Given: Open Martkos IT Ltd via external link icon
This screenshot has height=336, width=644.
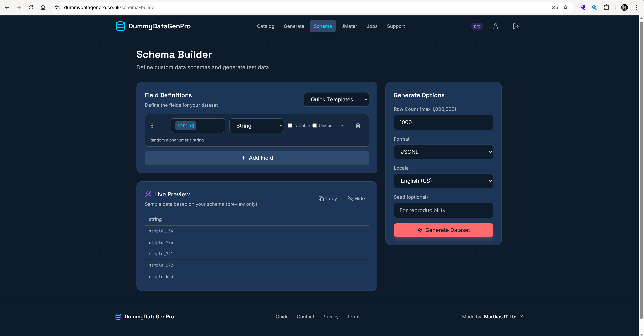Looking at the screenshot, I should [521, 317].
